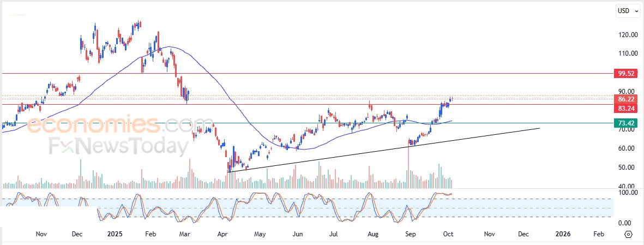Image resolution: width=644 pixels, height=245 pixels.
Task: Select the Apr label on time axis
Action: [x=222, y=234]
